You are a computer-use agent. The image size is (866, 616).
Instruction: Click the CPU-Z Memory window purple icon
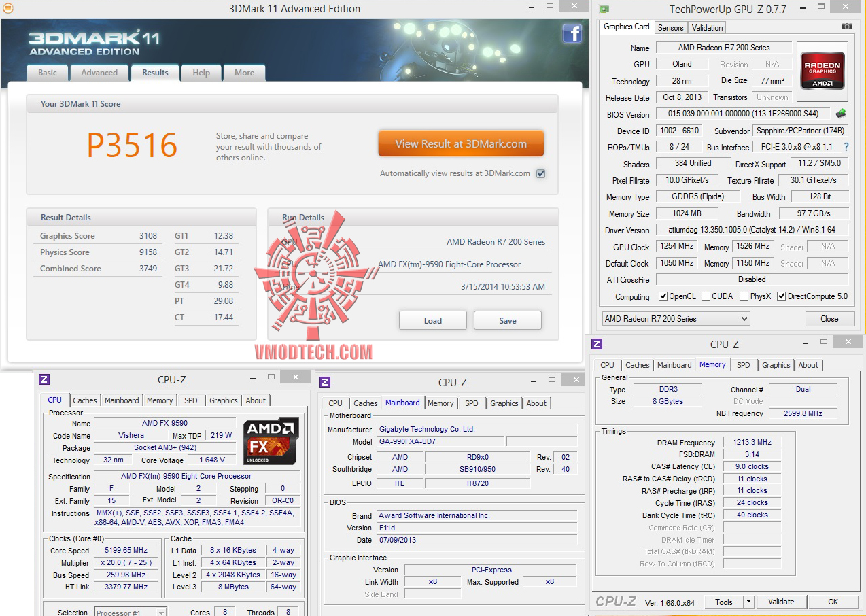click(x=597, y=344)
